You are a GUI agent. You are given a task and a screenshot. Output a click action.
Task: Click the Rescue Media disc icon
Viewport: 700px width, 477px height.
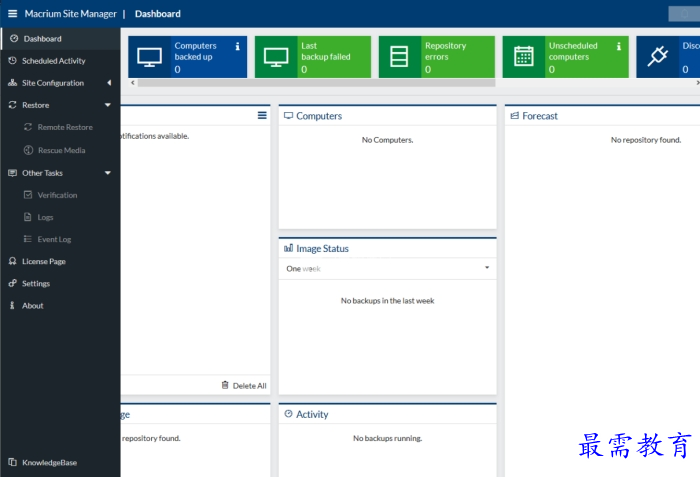pyautogui.click(x=28, y=150)
